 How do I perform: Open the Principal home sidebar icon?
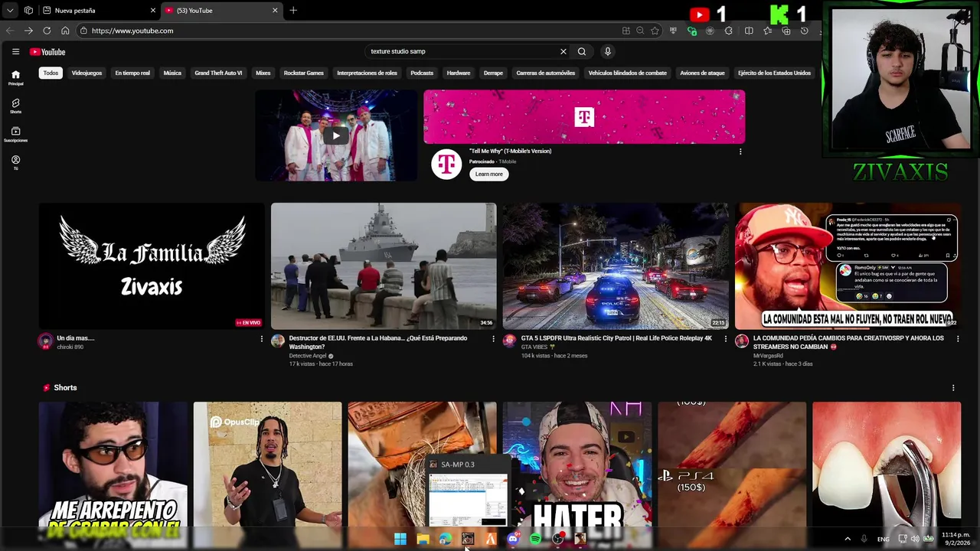point(15,77)
